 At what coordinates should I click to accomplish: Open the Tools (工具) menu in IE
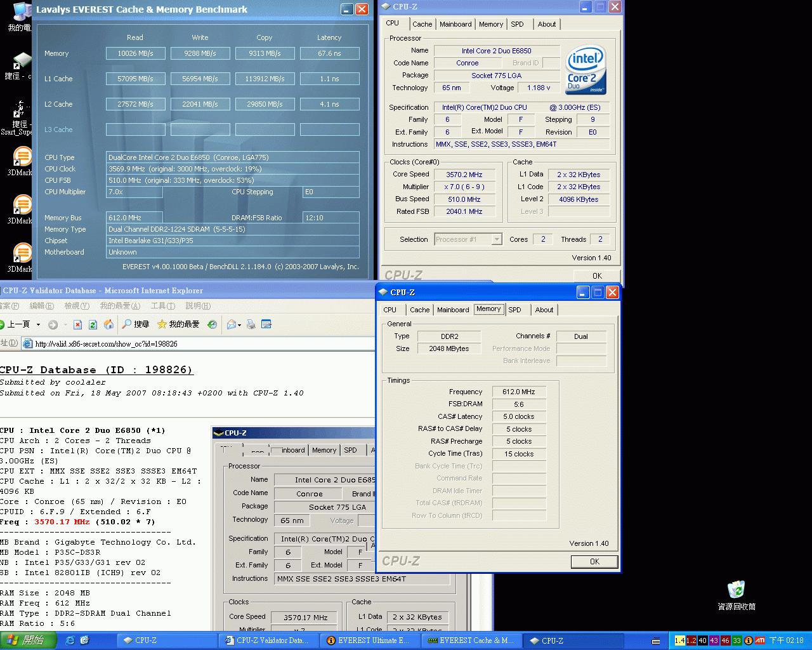(163, 306)
